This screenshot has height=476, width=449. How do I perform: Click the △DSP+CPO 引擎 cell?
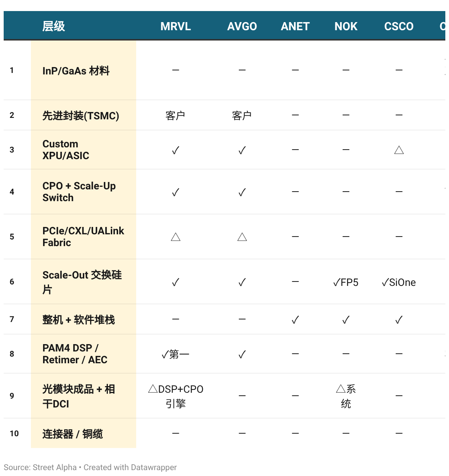coord(176,396)
